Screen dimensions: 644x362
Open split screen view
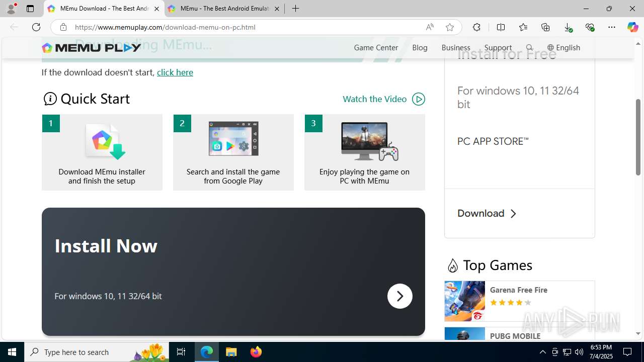click(501, 27)
